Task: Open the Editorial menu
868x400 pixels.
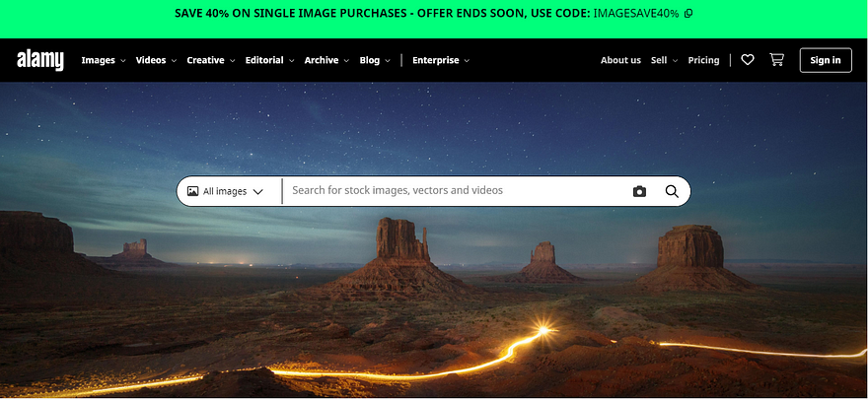Action: tap(269, 60)
